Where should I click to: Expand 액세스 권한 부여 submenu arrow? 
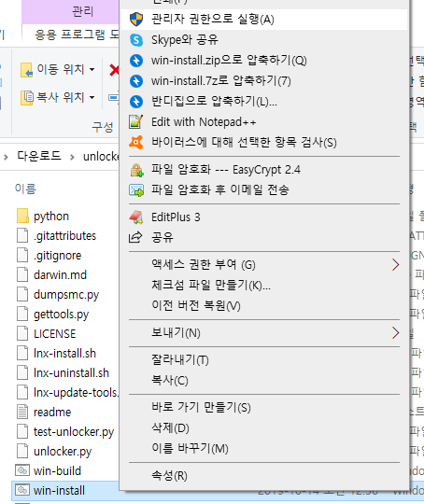click(x=396, y=265)
